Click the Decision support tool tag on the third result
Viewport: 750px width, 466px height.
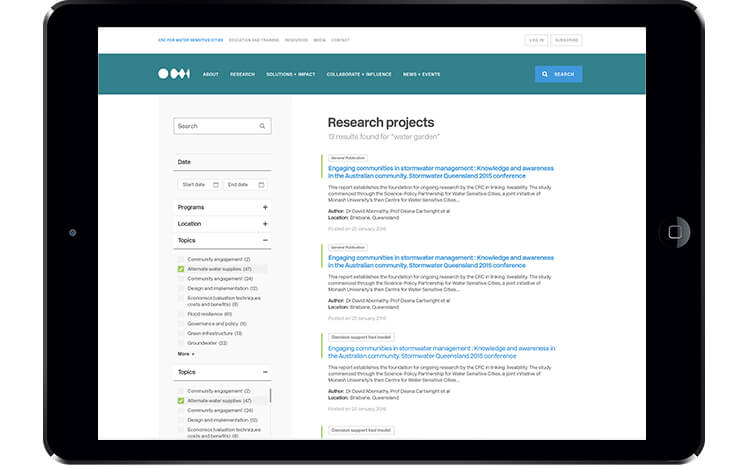[x=361, y=337]
